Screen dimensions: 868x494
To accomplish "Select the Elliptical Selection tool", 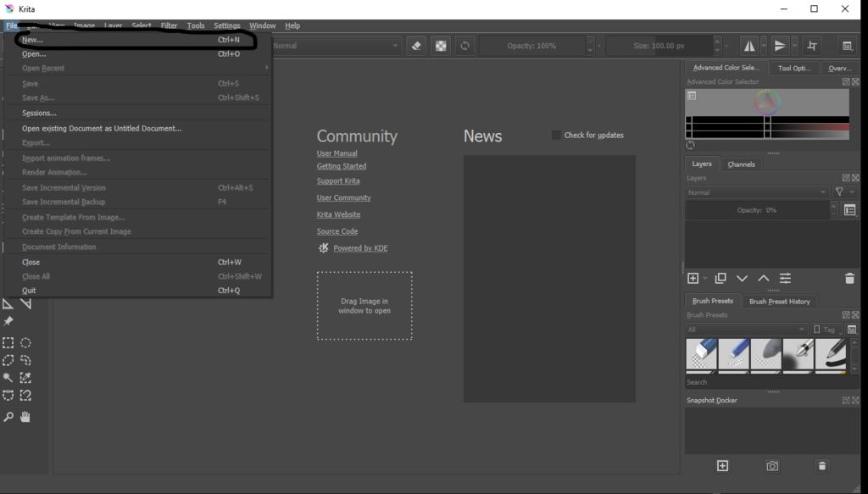I will point(25,343).
